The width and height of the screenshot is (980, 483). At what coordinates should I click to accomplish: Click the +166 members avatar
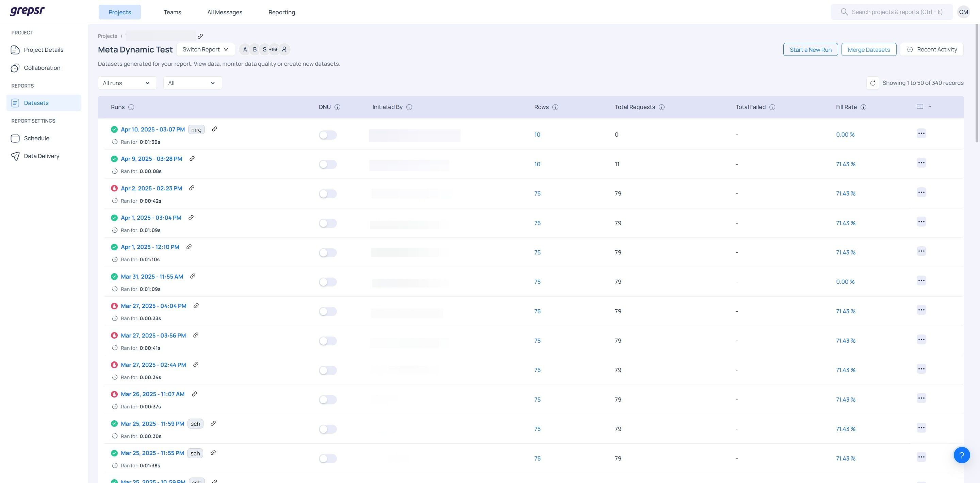[x=274, y=49]
